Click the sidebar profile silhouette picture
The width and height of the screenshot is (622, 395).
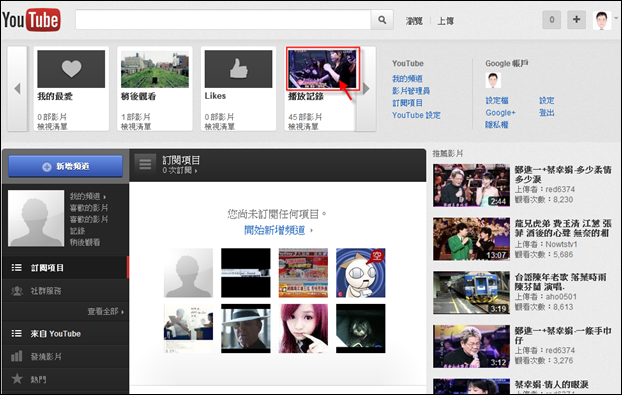click(36, 218)
